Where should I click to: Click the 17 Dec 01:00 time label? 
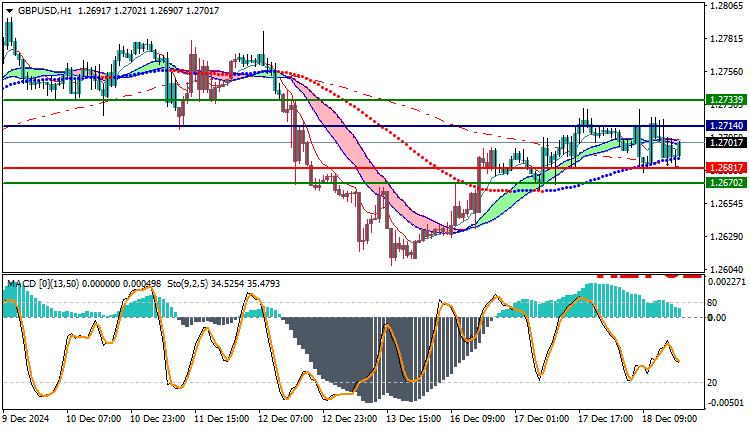tap(542, 419)
